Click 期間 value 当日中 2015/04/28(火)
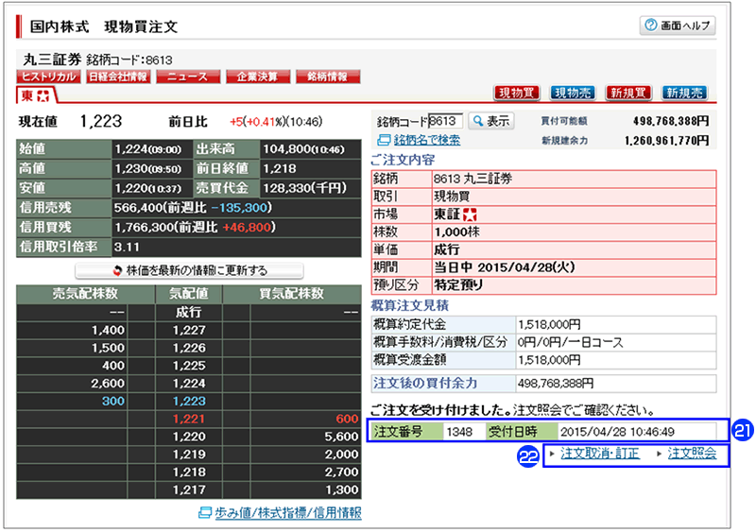This screenshot has width=756, height=532. [x=505, y=267]
